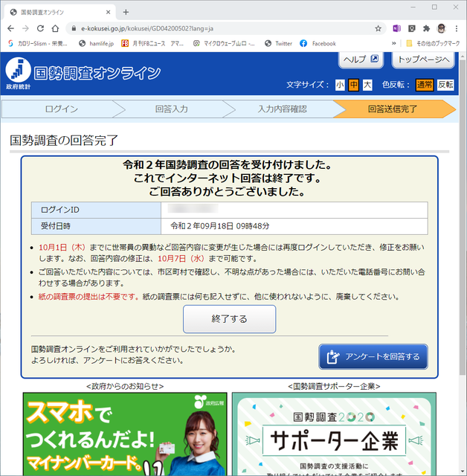Open the ヘルプ button

click(x=361, y=59)
